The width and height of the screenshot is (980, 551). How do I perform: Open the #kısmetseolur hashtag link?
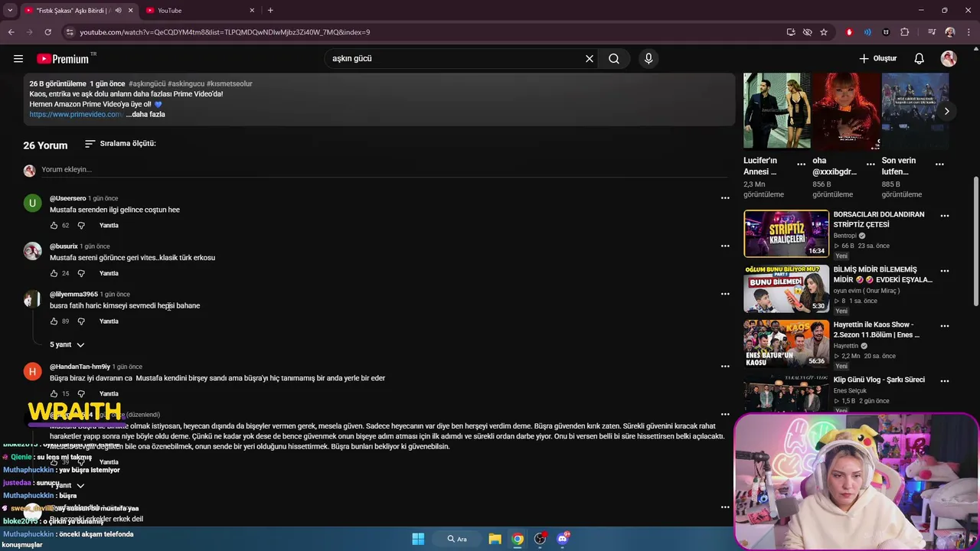(229, 83)
